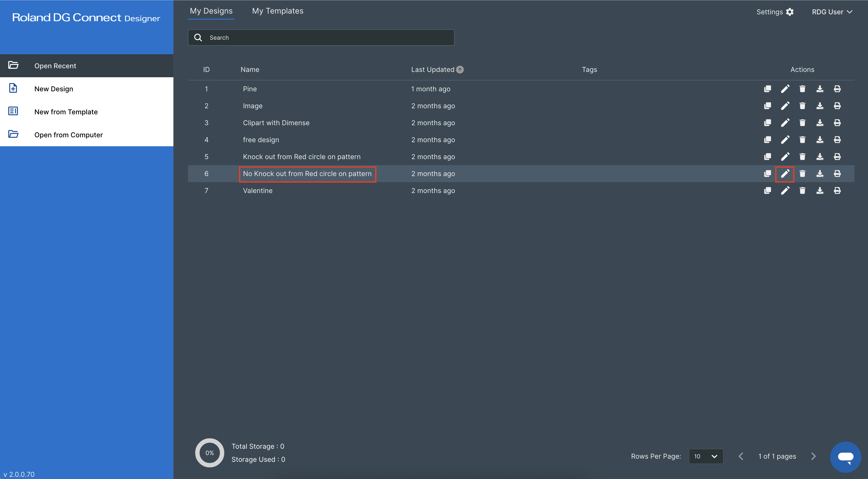The width and height of the screenshot is (868, 479).
Task: Duplicate design ID 5
Action: pos(767,157)
